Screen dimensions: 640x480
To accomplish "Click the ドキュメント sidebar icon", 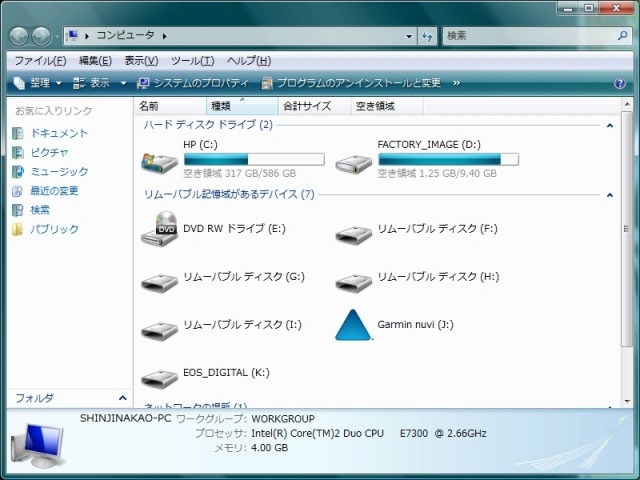I will point(18,133).
